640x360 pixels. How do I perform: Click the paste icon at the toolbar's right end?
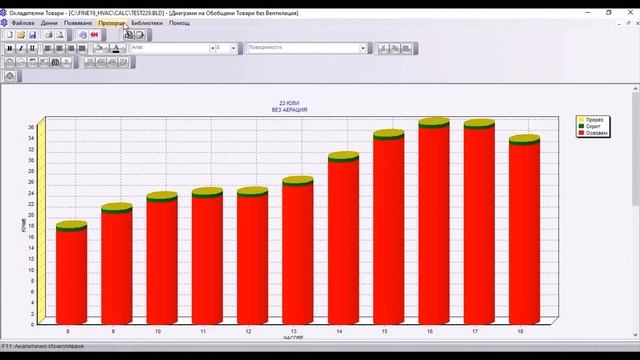406,49
